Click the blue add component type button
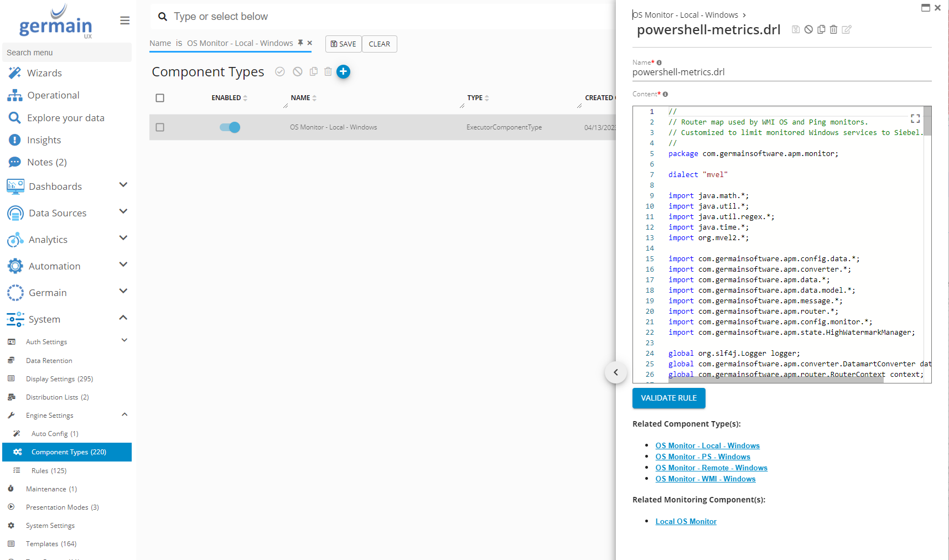 (343, 72)
